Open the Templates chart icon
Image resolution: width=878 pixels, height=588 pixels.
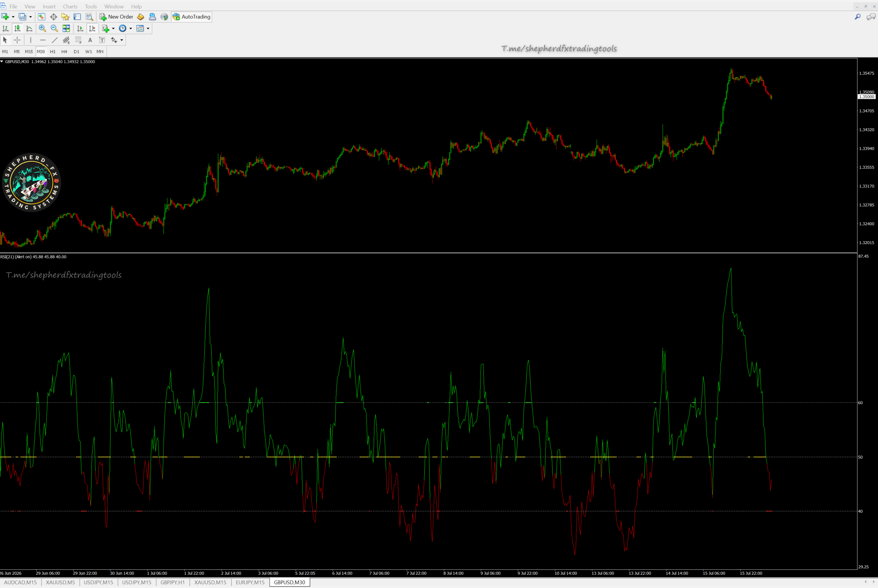click(140, 28)
